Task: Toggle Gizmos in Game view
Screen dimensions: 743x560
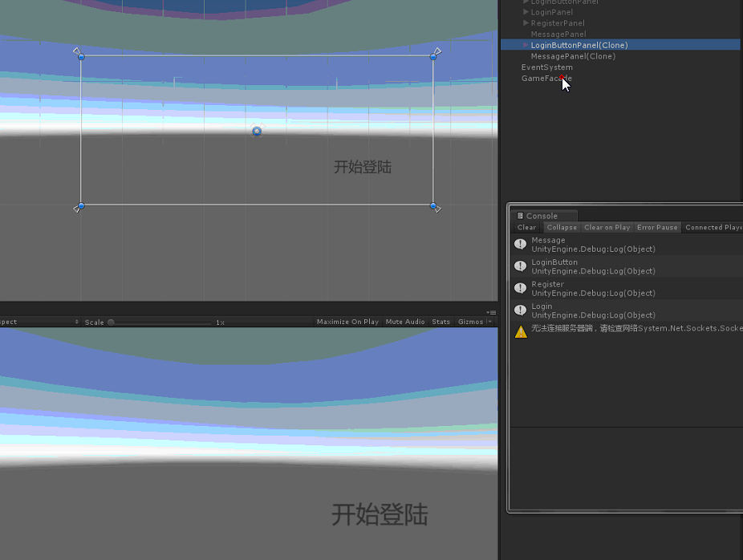Action: click(470, 322)
